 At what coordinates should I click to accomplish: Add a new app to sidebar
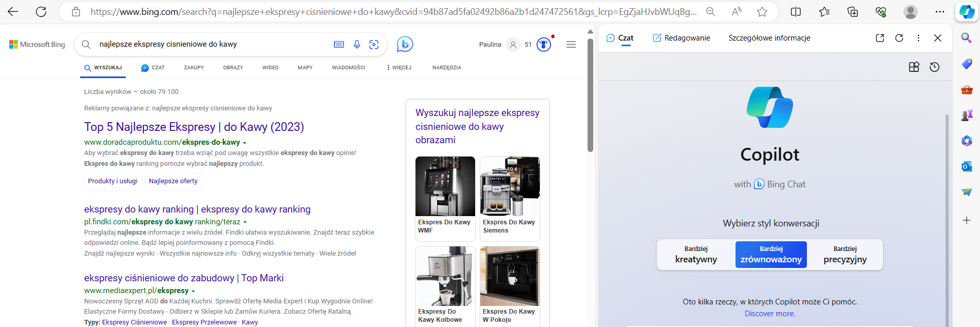pyautogui.click(x=967, y=220)
